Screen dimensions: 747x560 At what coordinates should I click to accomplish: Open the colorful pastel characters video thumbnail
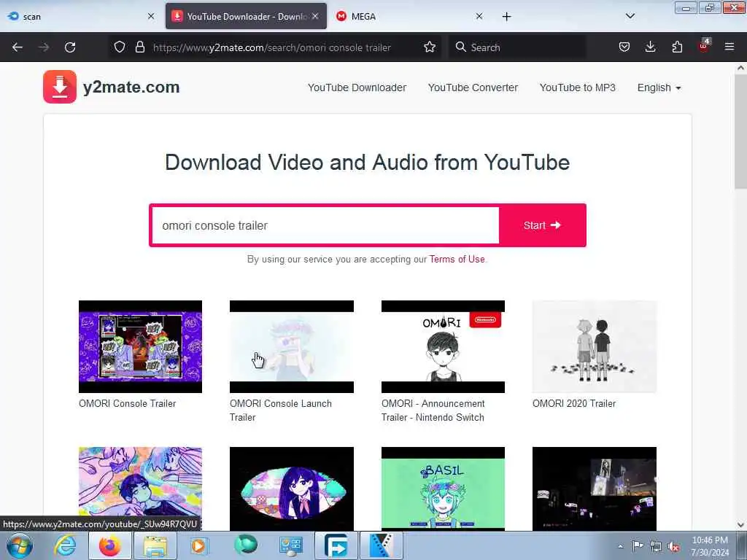(x=140, y=488)
